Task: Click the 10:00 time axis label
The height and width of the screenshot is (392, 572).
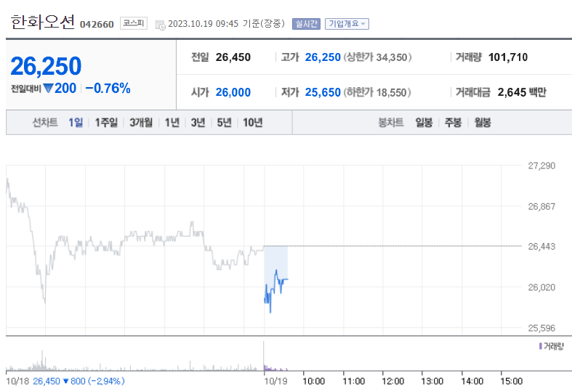Action: tap(314, 381)
